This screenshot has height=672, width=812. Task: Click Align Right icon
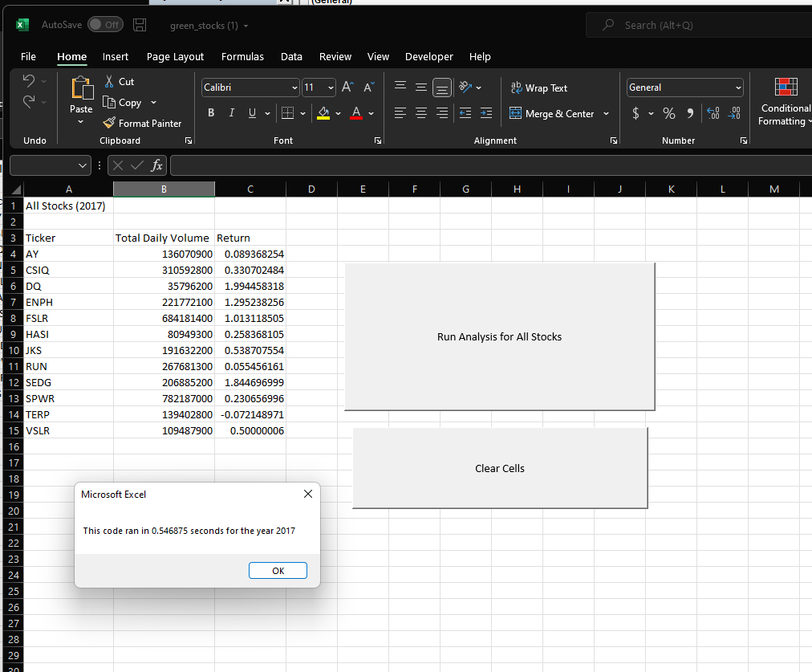pos(442,113)
